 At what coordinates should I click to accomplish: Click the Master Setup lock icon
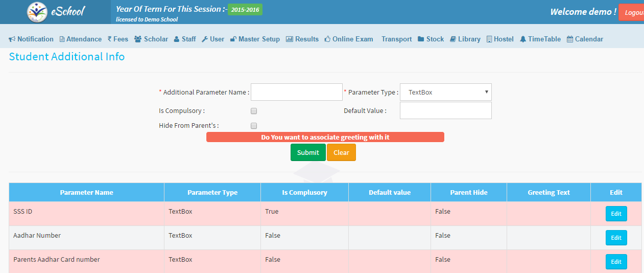point(233,39)
